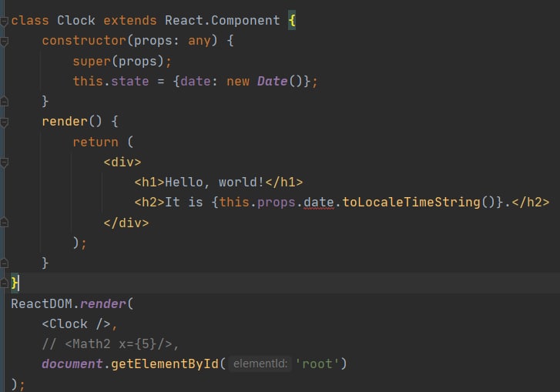Click the italic 'Date' constructor
This screenshot has width=560, height=392.
272,81
